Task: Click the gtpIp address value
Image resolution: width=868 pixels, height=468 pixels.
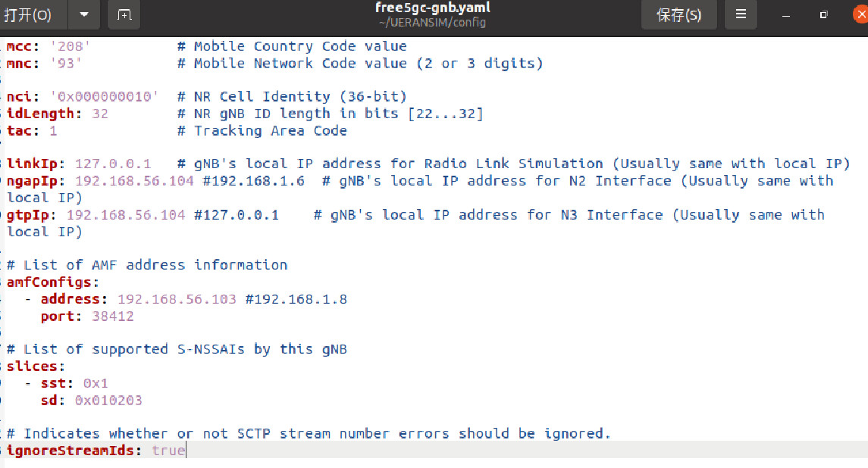Action: (126, 214)
